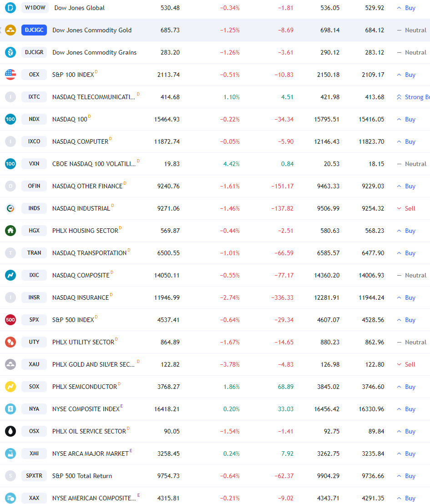Open the VXN ticker badge

coord(34,164)
